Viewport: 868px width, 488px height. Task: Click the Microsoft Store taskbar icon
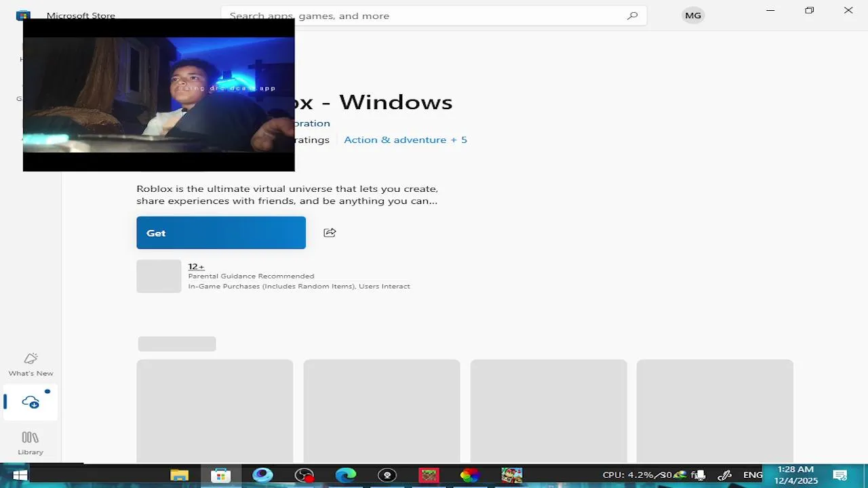[x=220, y=475]
